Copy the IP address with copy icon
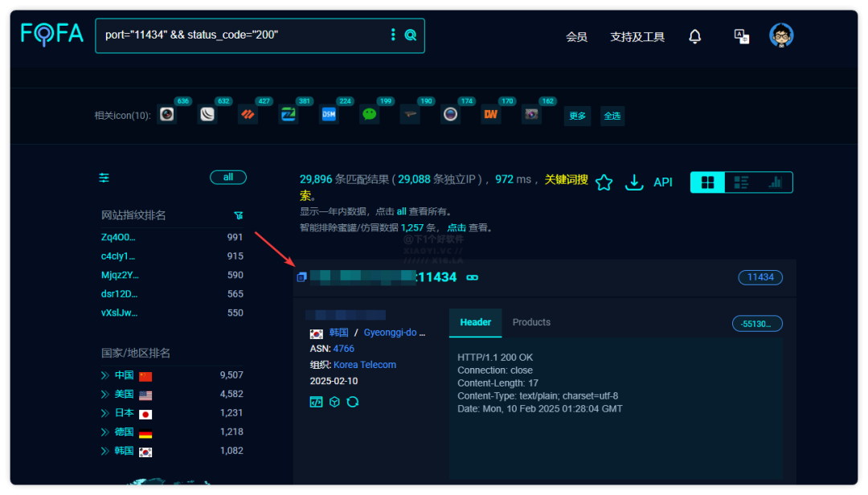 (301, 277)
